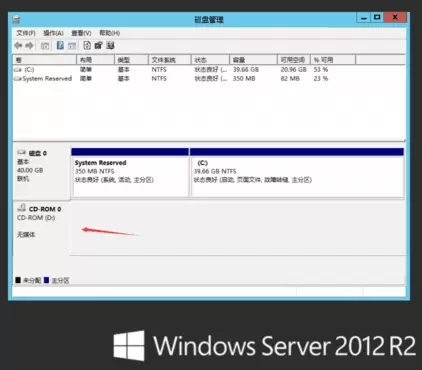Viewport: 422px width, 370px height.
Task: Select the System Reserved volume name in list
Action: [x=47, y=79]
